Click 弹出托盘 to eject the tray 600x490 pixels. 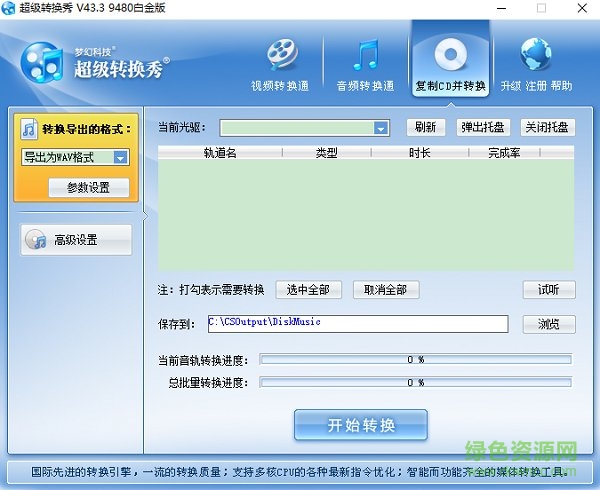coord(484,127)
